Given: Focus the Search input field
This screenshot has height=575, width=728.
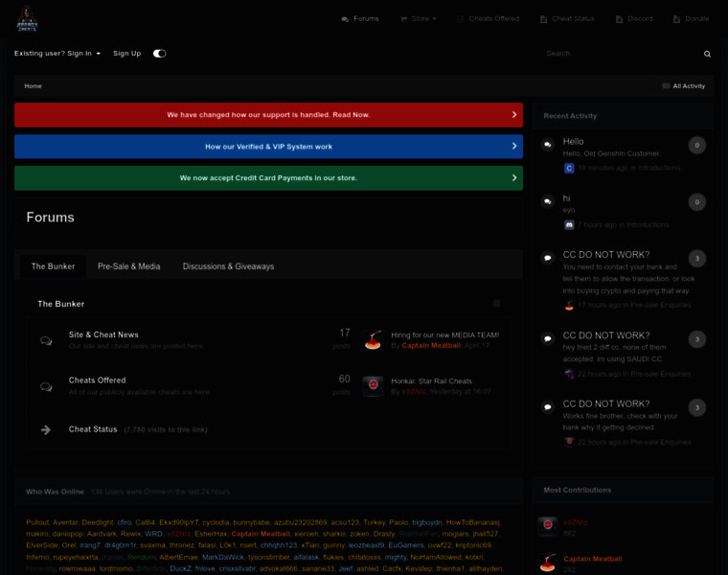Looking at the screenshot, I should pos(618,54).
